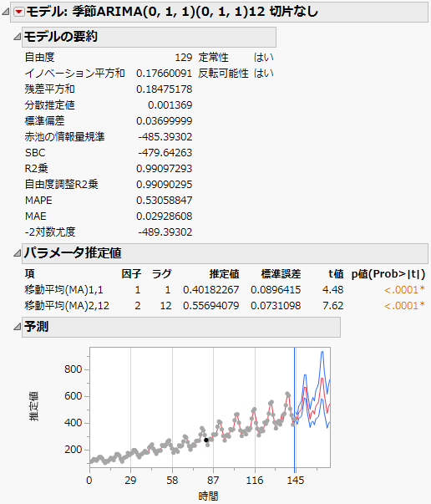
Task: Select t value 4.48
Action: click(333, 289)
